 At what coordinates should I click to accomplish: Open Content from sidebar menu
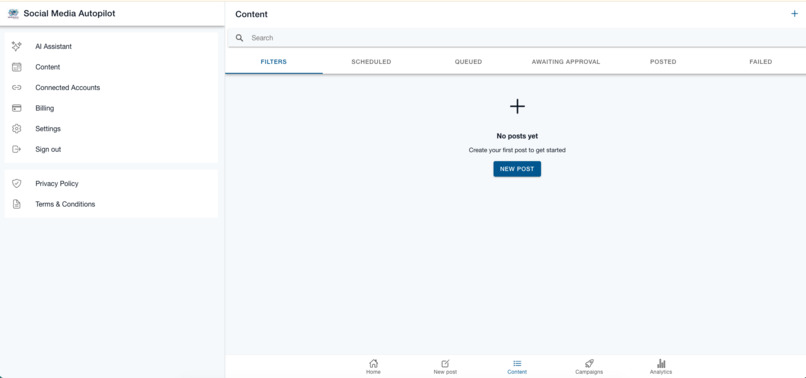(x=111, y=67)
